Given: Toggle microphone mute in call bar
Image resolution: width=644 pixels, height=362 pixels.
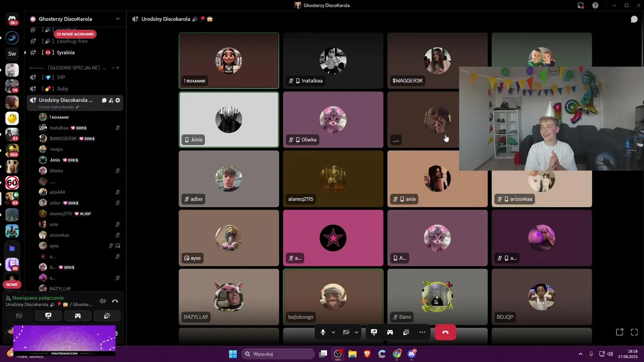Looking at the screenshot, I should click(323, 332).
